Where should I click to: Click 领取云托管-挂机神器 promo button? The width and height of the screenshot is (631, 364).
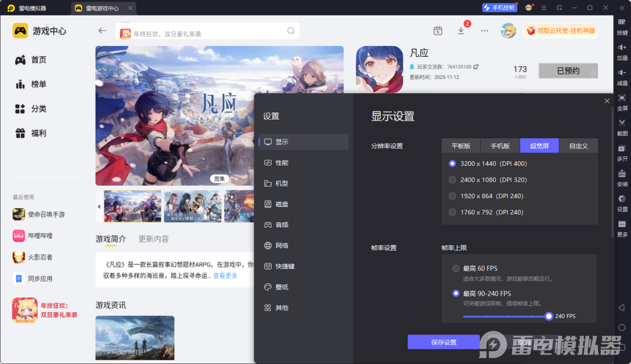click(561, 31)
